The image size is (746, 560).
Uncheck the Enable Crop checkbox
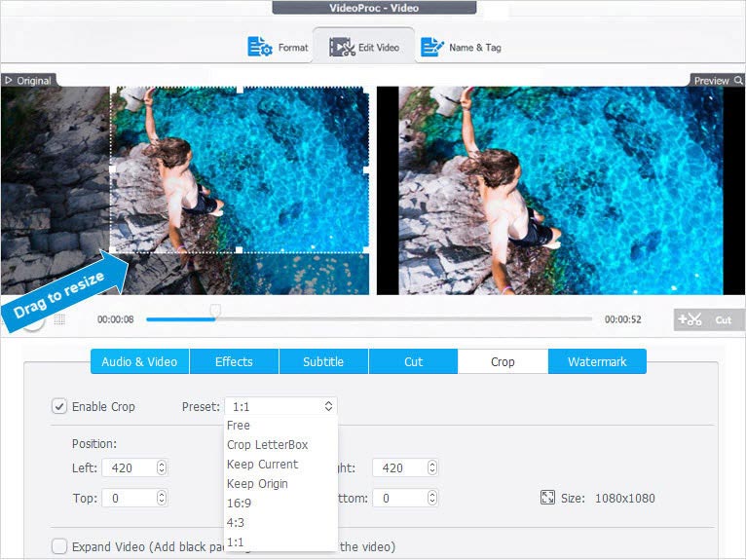coord(59,407)
